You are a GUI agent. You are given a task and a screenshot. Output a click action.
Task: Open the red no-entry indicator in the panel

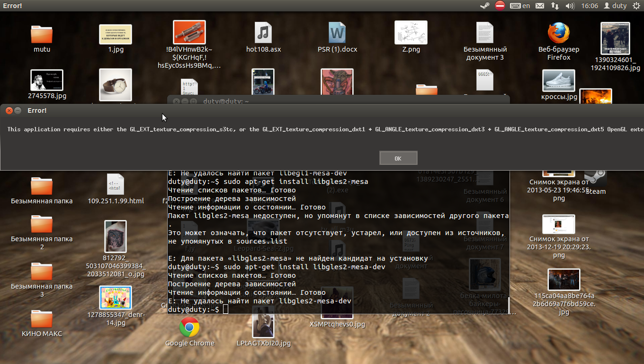click(x=500, y=6)
